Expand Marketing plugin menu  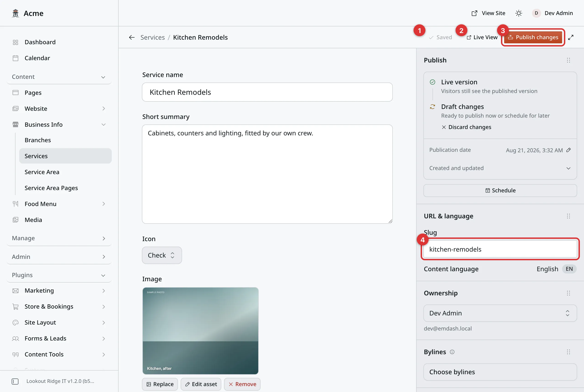[59, 291]
